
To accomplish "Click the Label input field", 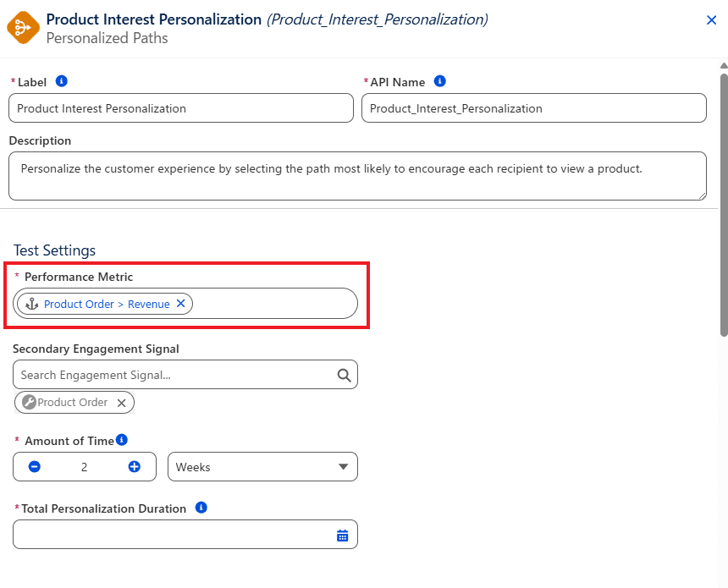I will pyautogui.click(x=181, y=108).
